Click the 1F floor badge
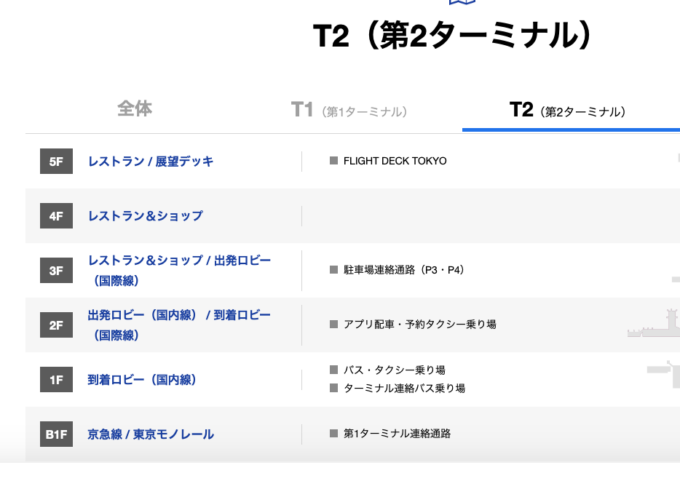The height and width of the screenshot is (481, 680). pyautogui.click(x=56, y=379)
